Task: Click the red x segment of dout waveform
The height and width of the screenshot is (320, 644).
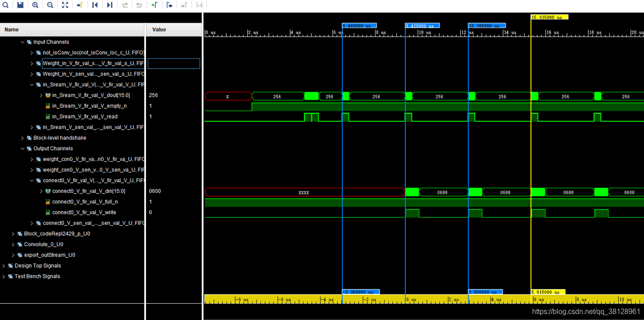Action: pos(228,96)
